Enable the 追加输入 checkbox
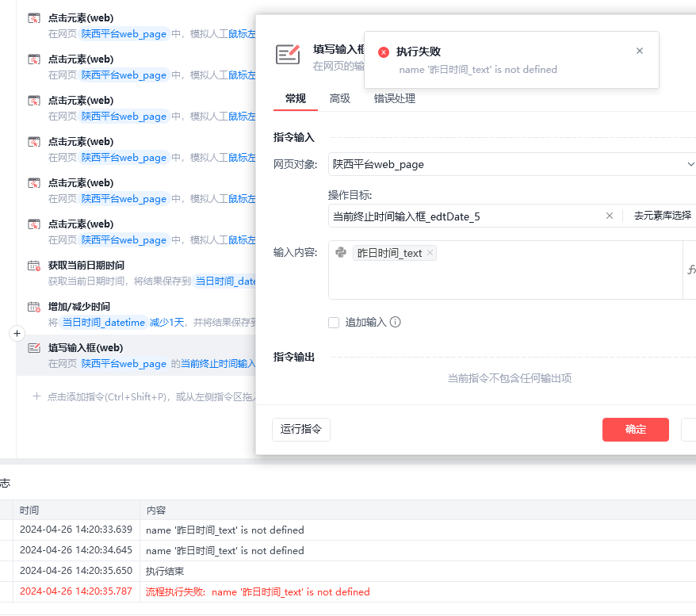The width and height of the screenshot is (696, 616). tap(334, 323)
